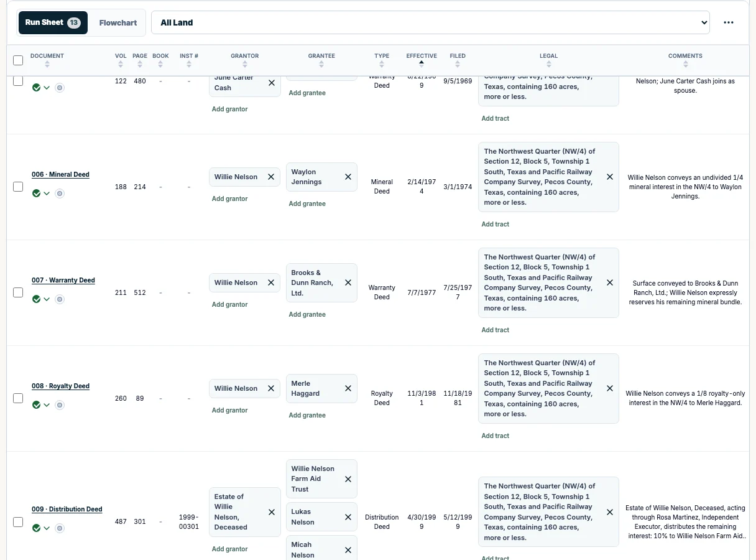Viewport: 756px width, 560px height.
Task: Click Add grantee in 008 Royalty Deed row
Action: [307, 416]
